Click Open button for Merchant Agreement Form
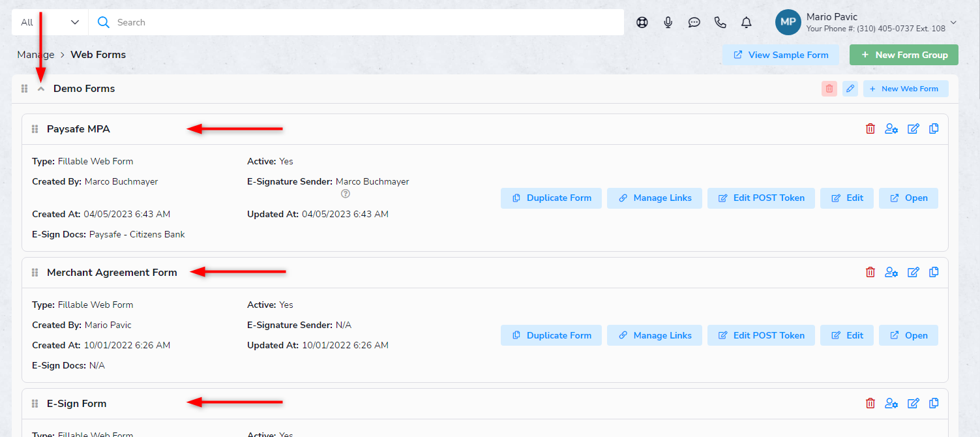This screenshot has height=437, width=980. [908, 335]
